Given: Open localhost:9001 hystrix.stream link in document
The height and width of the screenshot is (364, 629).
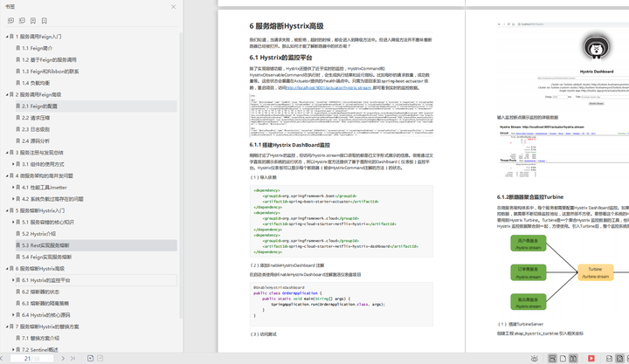Looking at the screenshot, I should [328, 88].
